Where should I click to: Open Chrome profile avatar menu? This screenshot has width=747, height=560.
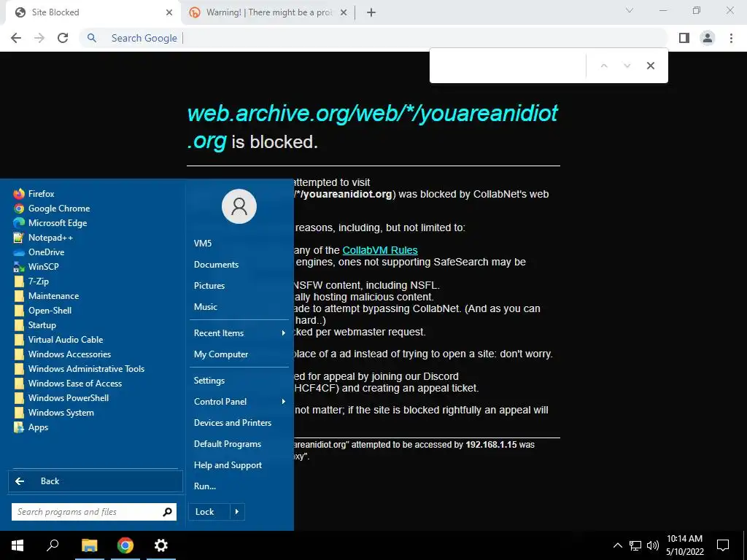[708, 38]
